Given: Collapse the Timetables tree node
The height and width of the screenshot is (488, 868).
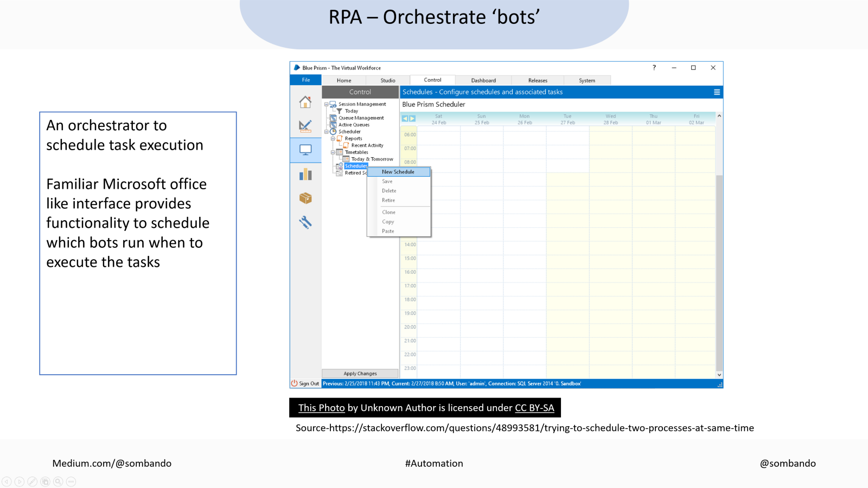Looking at the screenshot, I should click(x=333, y=152).
